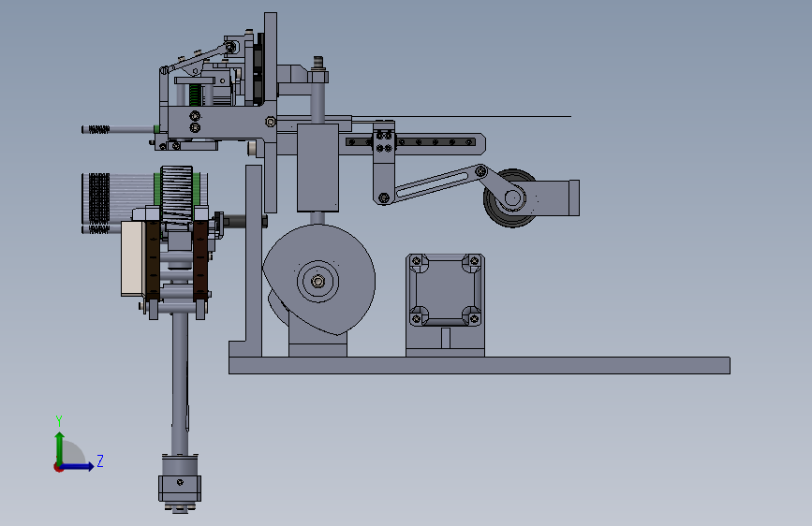The height and width of the screenshot is (526, 812).
Task: Select the tall rectangular guide block above the cam
Action: [x=317, y=168]
